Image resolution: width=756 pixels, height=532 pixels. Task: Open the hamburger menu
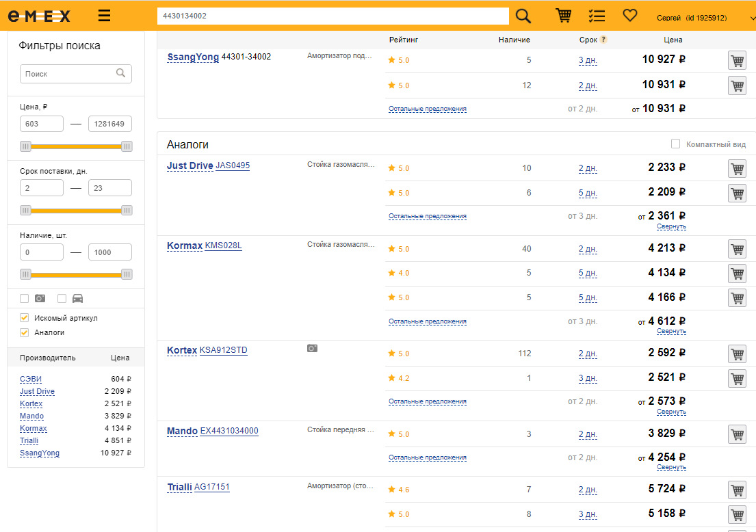(x=104, y=16)
